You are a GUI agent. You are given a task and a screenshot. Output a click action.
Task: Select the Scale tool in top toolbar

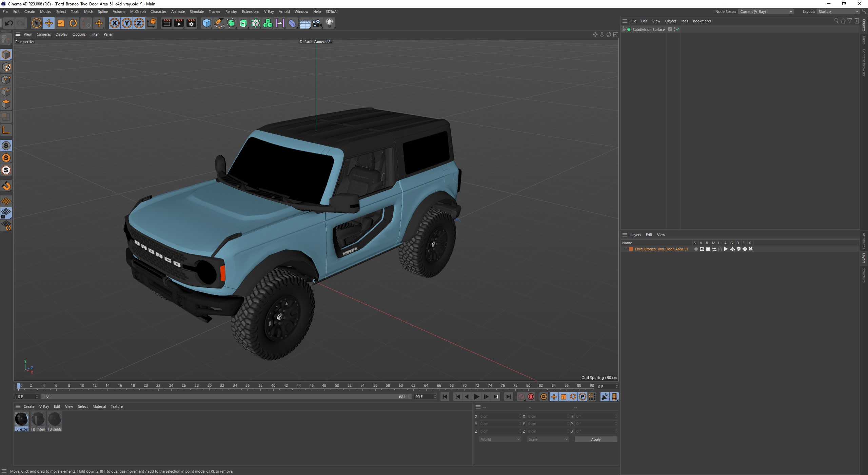(61, 23)
